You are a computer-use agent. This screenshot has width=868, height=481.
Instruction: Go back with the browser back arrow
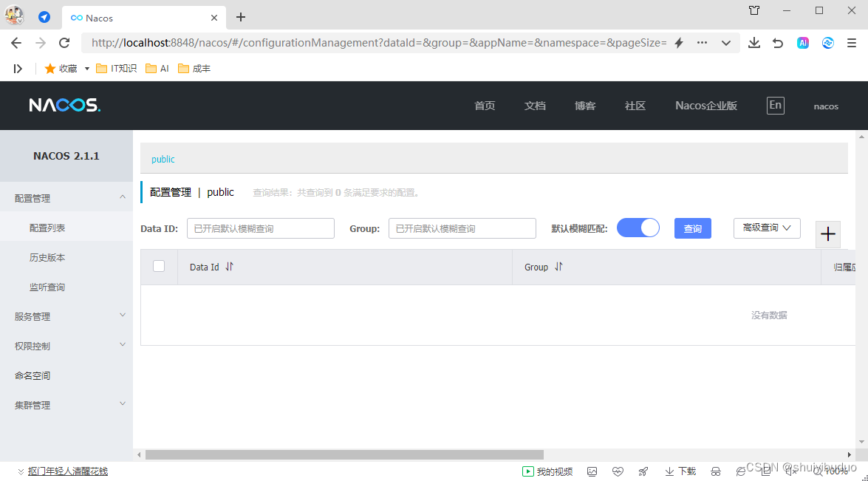pyautogui.click(x=16, y=43)
